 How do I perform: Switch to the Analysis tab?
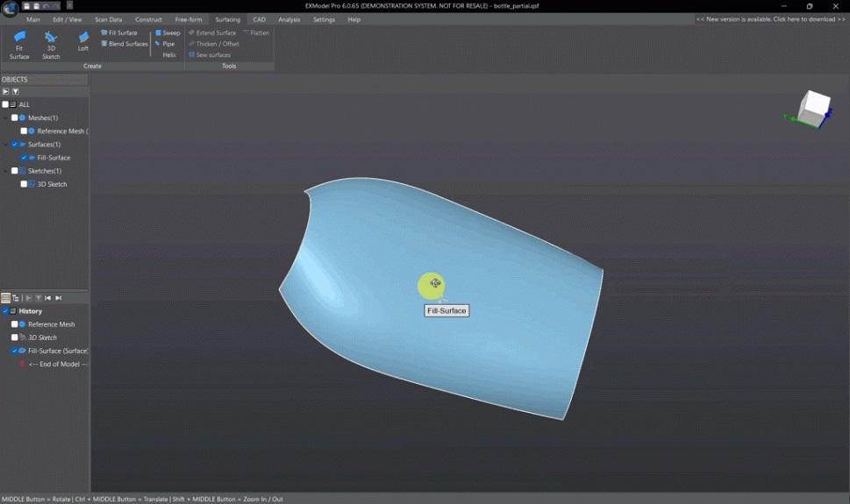pos(289,19)
